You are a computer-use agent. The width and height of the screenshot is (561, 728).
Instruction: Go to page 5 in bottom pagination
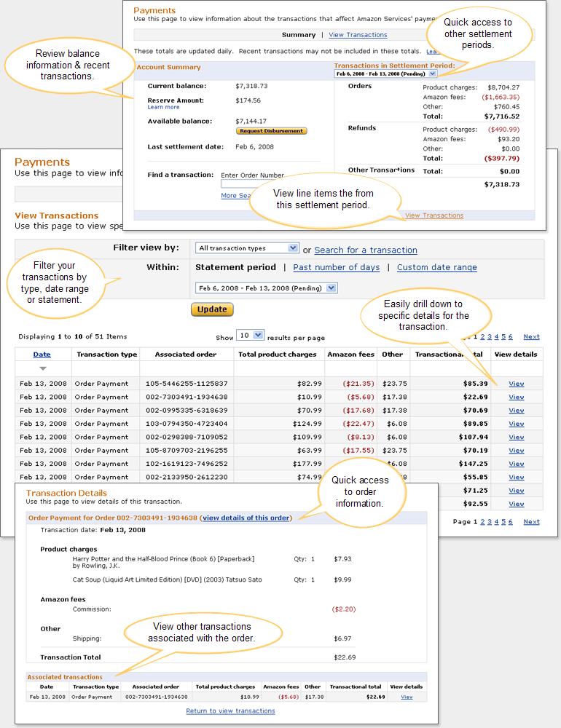pos(503,522)
